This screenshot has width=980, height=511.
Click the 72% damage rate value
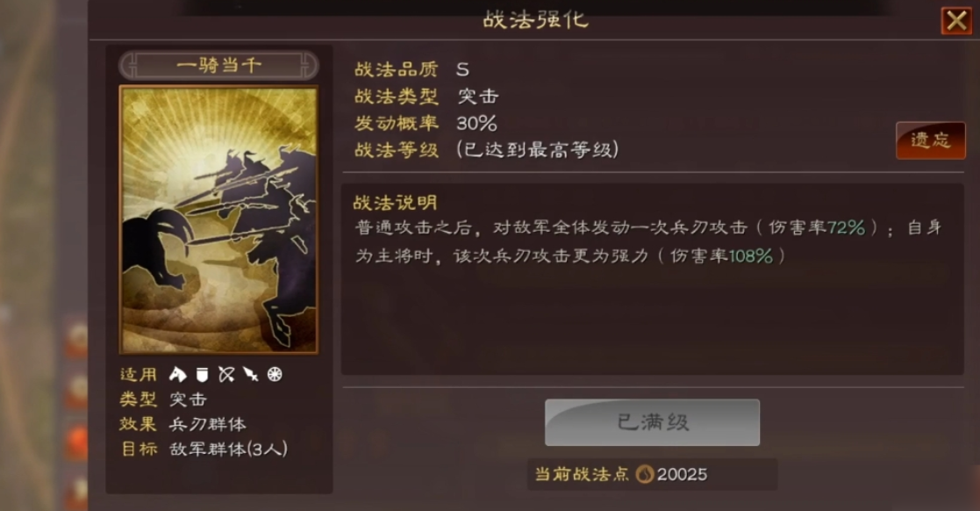click(847, 227)
